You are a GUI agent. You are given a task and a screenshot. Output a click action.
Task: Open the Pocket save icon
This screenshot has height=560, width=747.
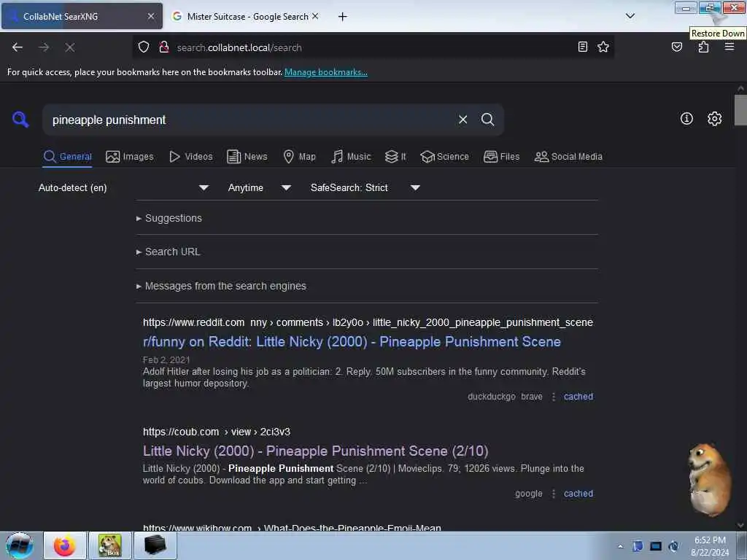click(676, 47)
